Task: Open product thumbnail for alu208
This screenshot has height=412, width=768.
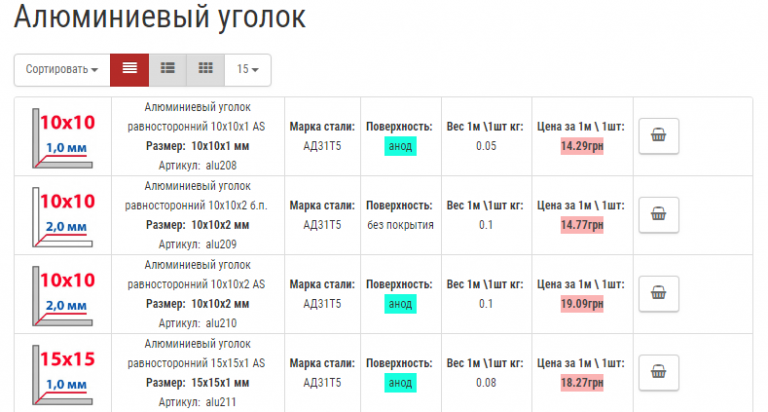Action: [64, 136]
